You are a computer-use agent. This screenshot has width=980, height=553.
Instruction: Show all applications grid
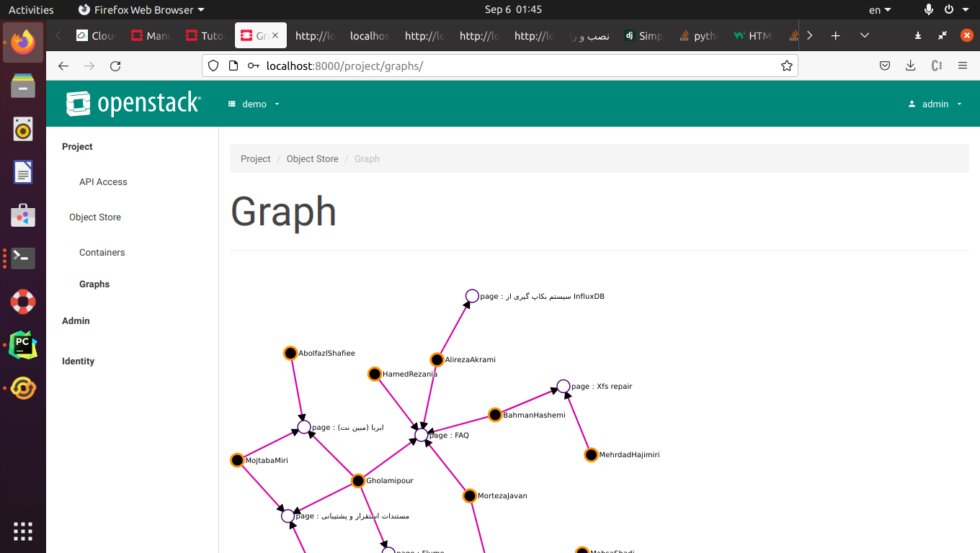(x=23, y=531)
